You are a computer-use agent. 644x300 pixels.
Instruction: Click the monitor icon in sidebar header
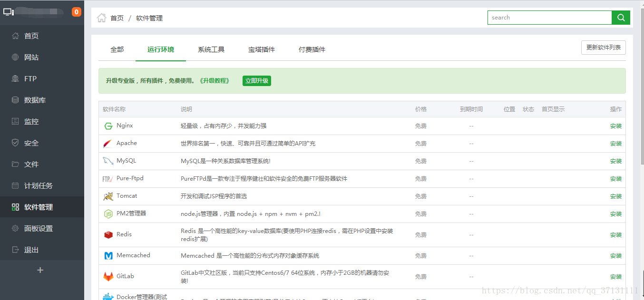(x=8, y=12)
